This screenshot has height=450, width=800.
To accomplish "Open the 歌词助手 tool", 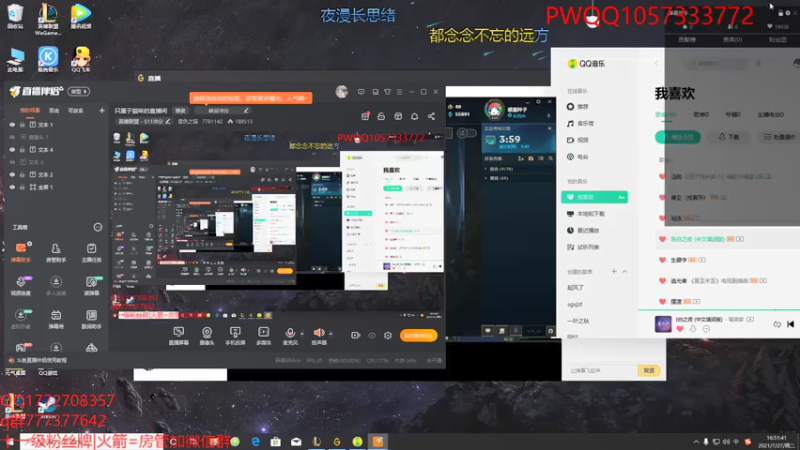I will click(91, 319).
